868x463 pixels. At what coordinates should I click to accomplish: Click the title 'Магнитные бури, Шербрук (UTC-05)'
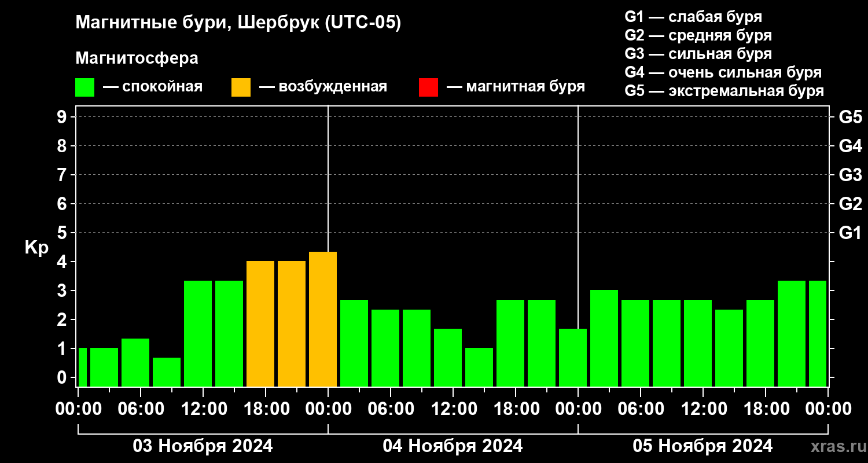coord(238,24)
